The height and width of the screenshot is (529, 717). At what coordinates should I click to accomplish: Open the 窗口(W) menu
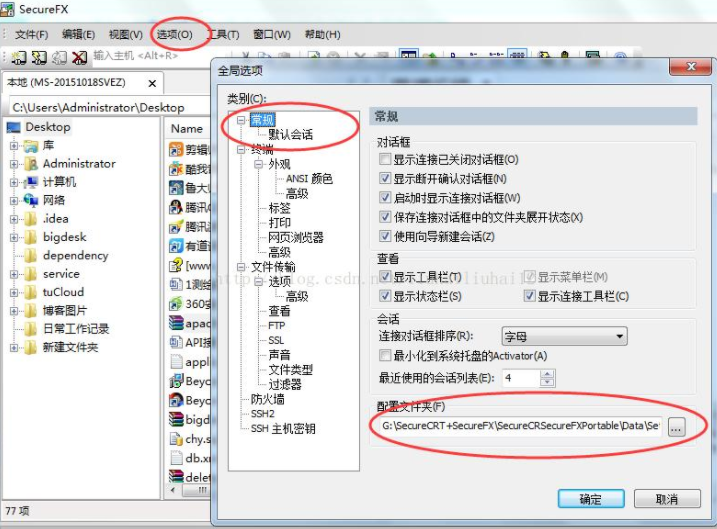[x=272, y=35]
